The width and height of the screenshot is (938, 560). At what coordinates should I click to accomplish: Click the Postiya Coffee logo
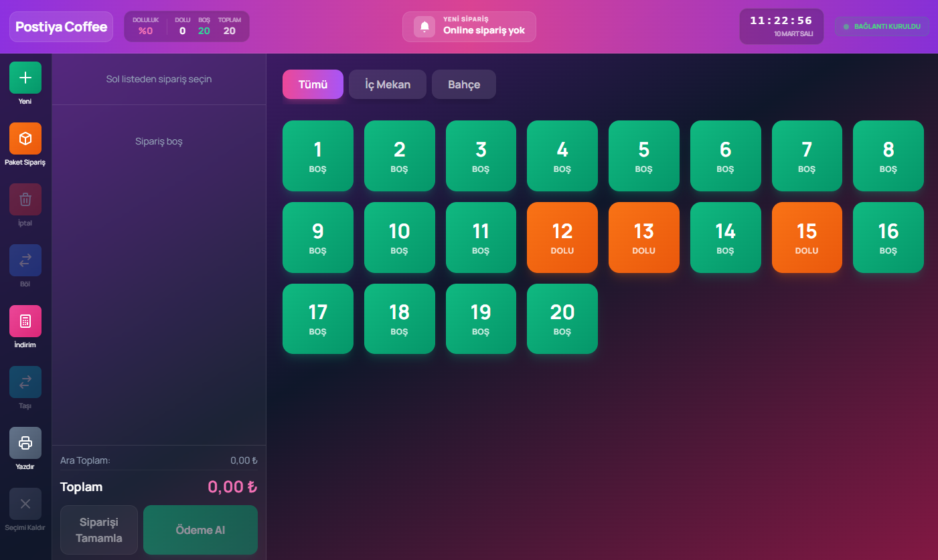(61, 26)
